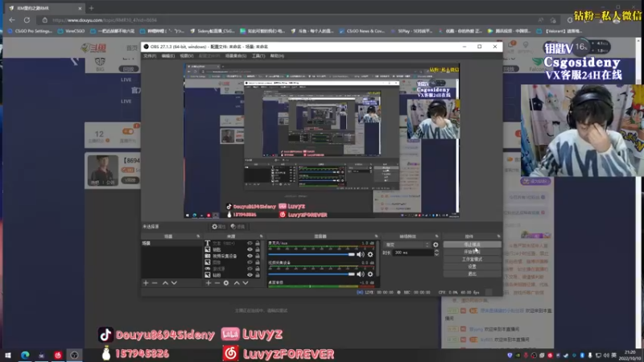The image size is (644, 362).
Task: Mute the first audio mixer channel
Action: click(361, 254)
